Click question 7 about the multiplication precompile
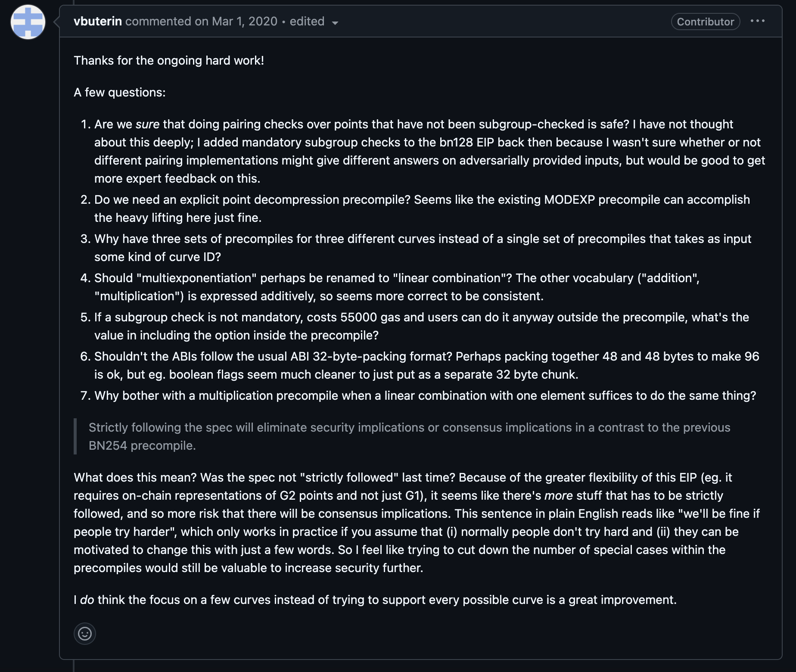This screenshot has height=672, width=796. pyautogui.click(x=425, y=396)
